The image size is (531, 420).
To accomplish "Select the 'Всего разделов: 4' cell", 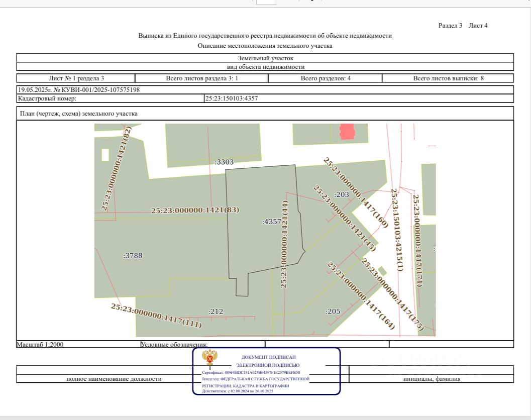I will click(x=326, y=78).
